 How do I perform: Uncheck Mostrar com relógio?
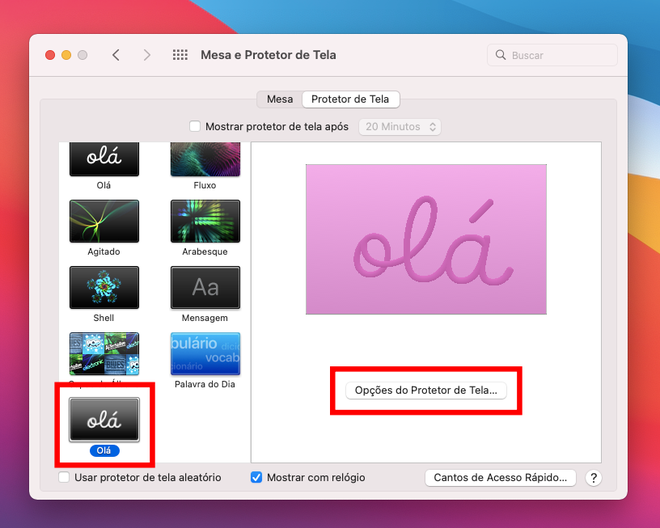pos(256,477)
